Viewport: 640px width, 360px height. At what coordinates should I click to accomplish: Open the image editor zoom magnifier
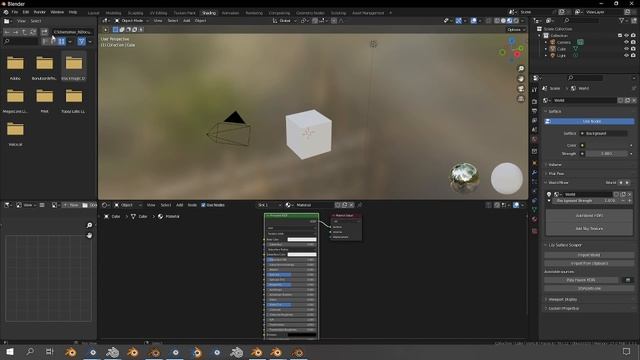coord(89,225)
